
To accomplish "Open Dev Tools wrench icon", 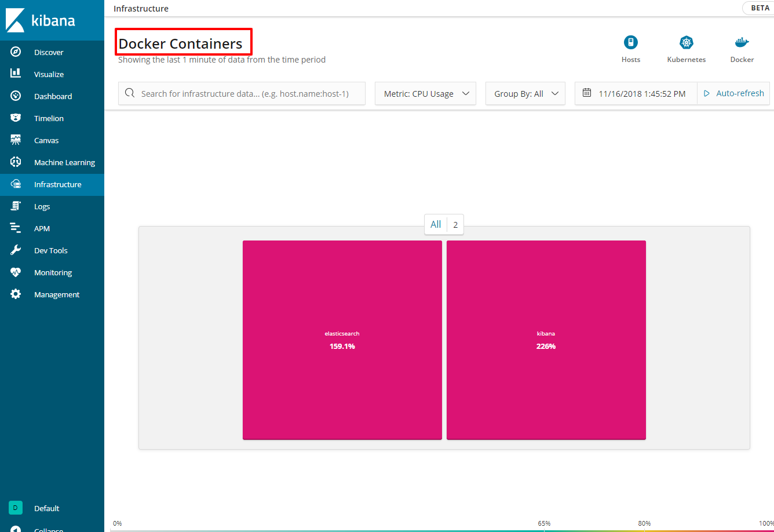I will tap(16, 250).
